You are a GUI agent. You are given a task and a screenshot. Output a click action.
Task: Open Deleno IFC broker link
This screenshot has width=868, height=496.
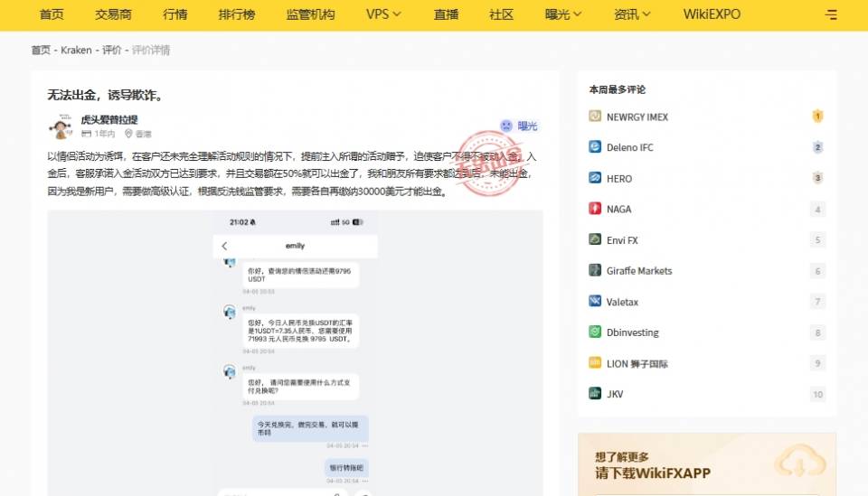tap(630, 147)
